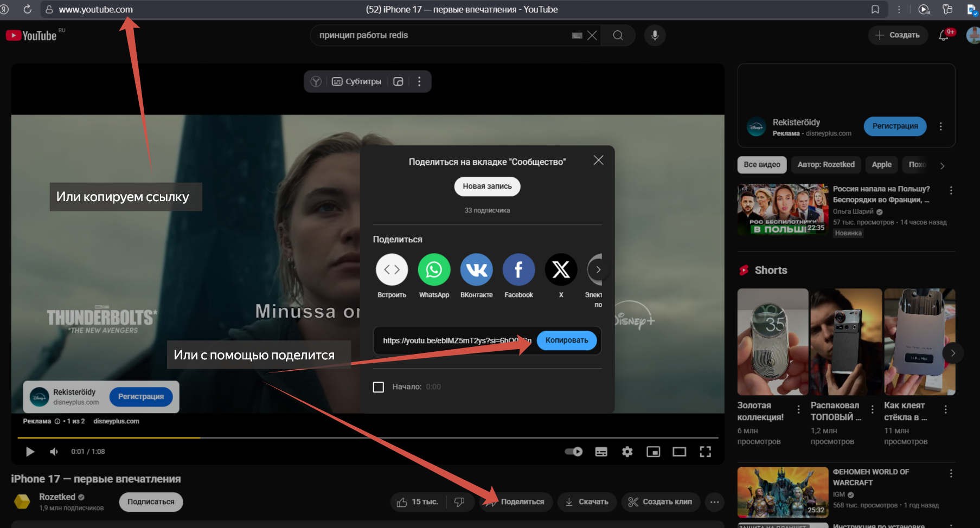Toggle the autoplay switch

[573, 452]
